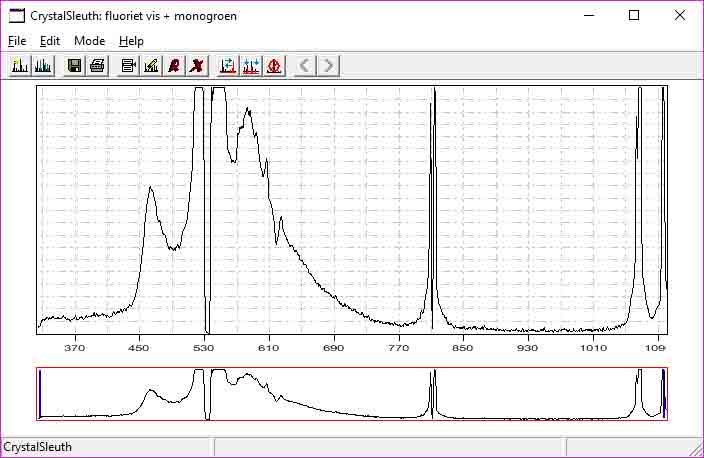Save the spectrum with the floppy disk icon

(x=73, y=66)
